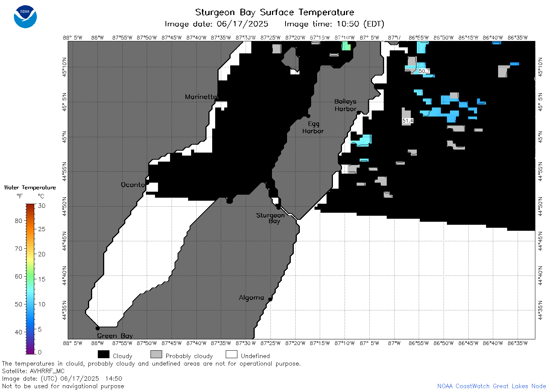550x392 pixels.
Task: Click the 87°W bottom longitude label
Action: [x=394, y=343]
